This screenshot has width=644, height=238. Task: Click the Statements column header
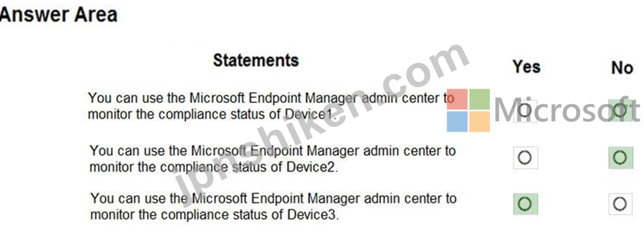[255, 60]
